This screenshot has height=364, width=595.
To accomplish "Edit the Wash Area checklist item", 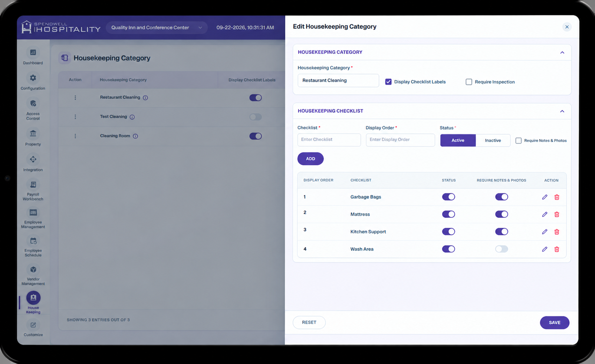I will pos(545,249).
